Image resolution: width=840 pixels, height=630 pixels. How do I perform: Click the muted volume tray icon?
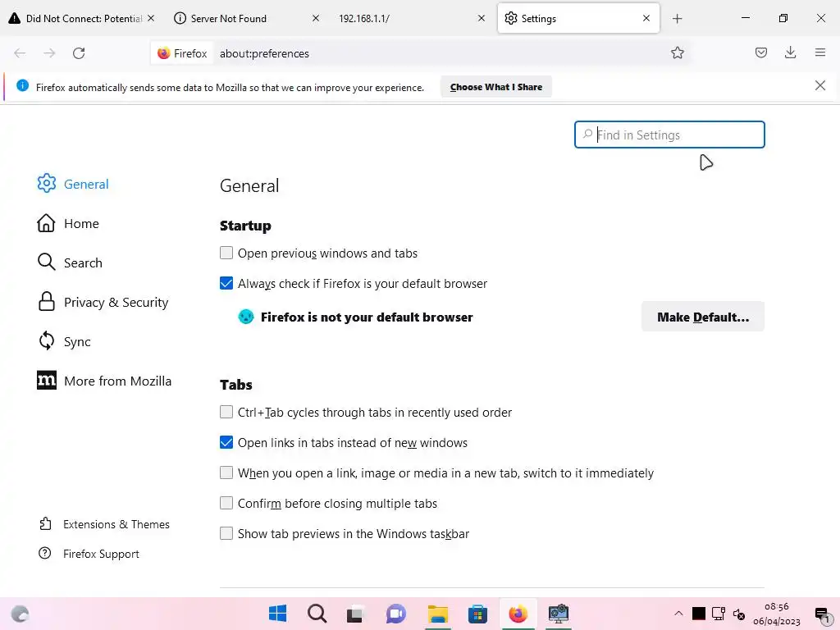(739, 614)
